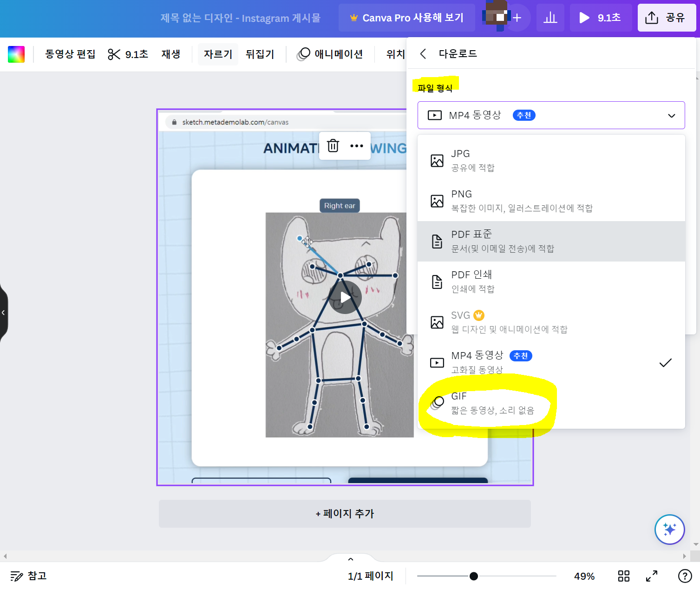
Task: Switch to the 자르기 crop tab
Action: coord(217,54)
